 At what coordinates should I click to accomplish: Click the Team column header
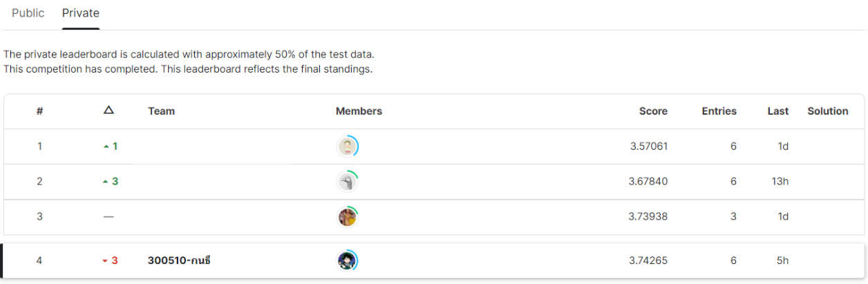tap(161, 111)
